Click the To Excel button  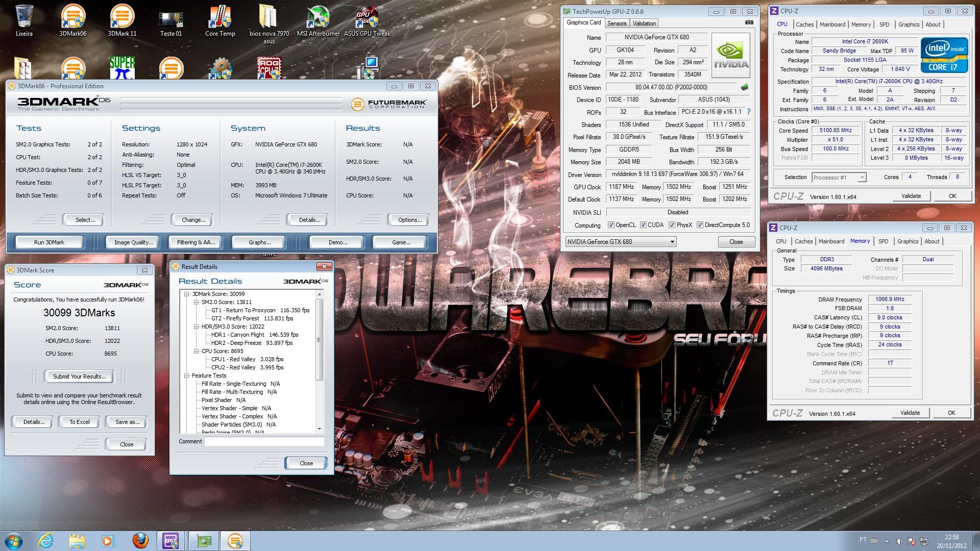pyautogui.click(x=80, y=422)
